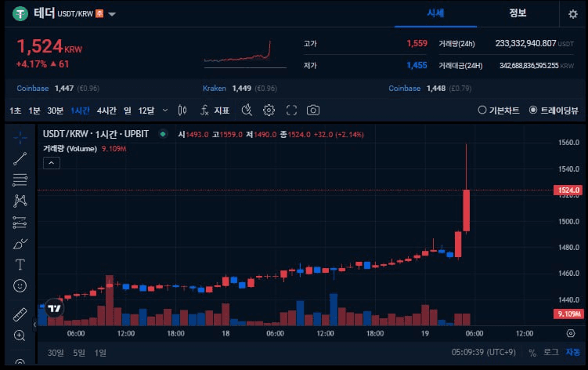
Task: Open the candlestick chart type selector
Action: click(182, 110)
